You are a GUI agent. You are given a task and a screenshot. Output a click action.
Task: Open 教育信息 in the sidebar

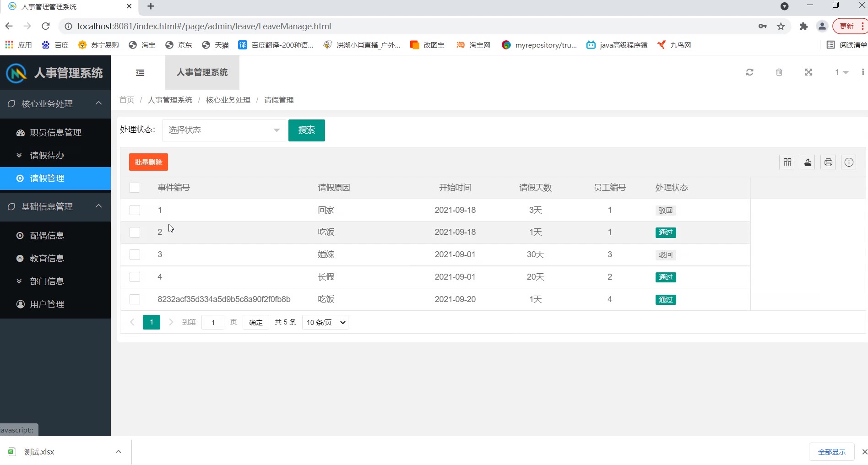(x=55, y=259)
